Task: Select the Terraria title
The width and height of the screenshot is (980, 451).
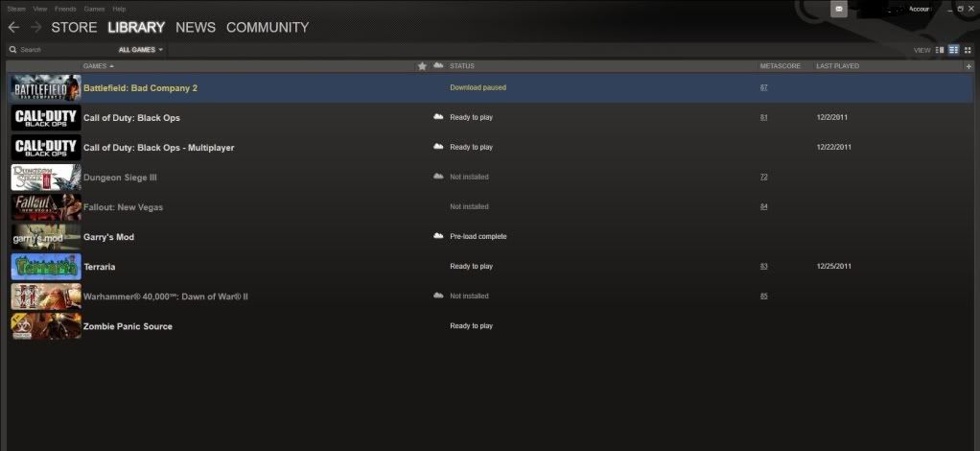Action: (x=100, y=267)
